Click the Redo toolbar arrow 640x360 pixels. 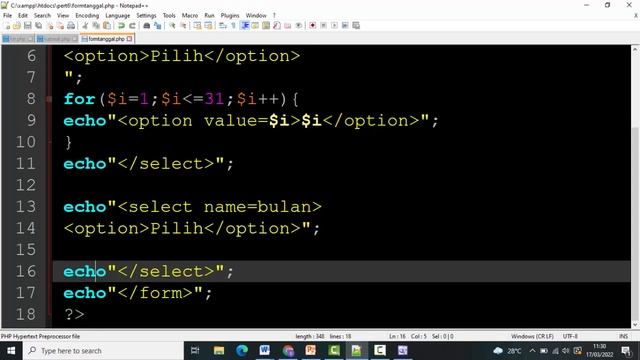(132, 25)
